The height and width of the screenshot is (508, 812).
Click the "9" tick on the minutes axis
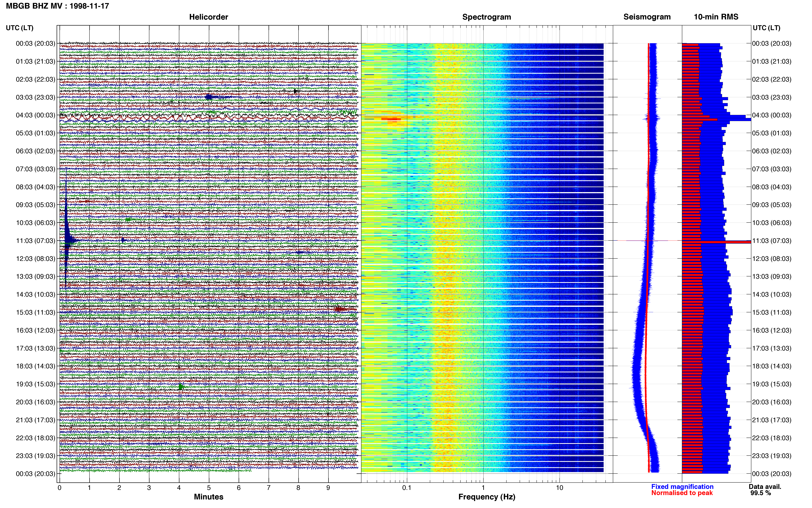pyautogui.click(x=328, y=488)
